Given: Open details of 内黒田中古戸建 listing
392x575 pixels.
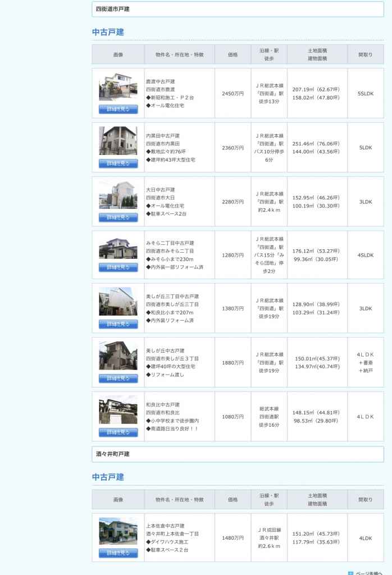Looking at the screenshot, I should click(118, 163).
